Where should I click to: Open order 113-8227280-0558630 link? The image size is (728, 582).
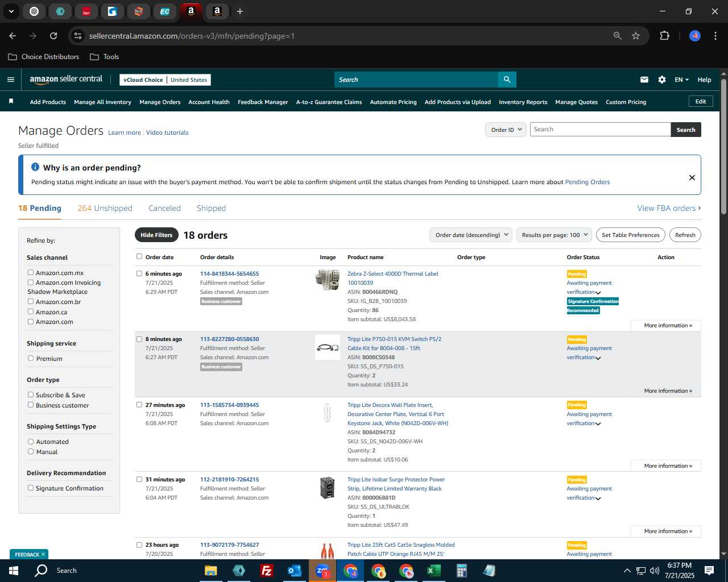(x=229, y=339)
